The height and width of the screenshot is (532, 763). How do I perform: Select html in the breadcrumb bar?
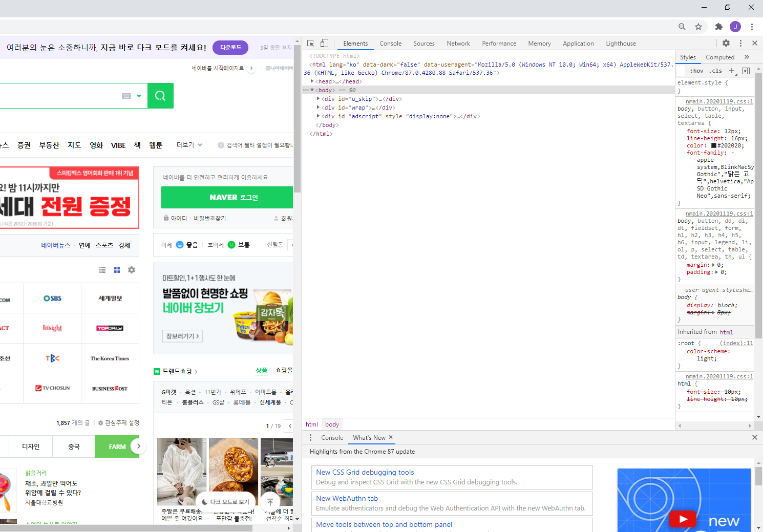tap(312, 424)
